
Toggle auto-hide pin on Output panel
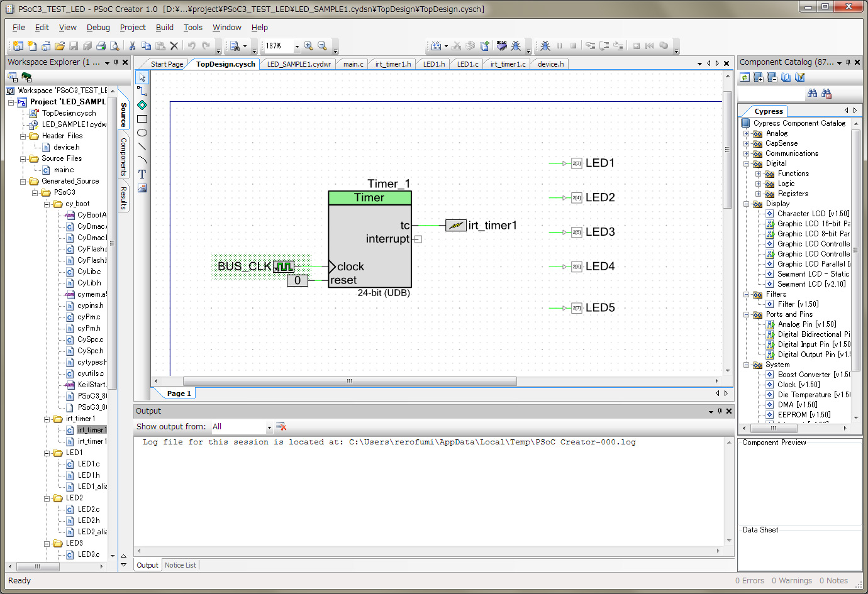(x=720, y=411)
